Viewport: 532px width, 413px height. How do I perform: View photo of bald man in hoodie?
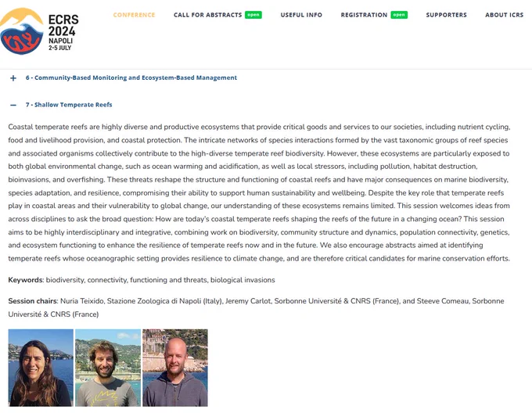click(x=175, y=368)
